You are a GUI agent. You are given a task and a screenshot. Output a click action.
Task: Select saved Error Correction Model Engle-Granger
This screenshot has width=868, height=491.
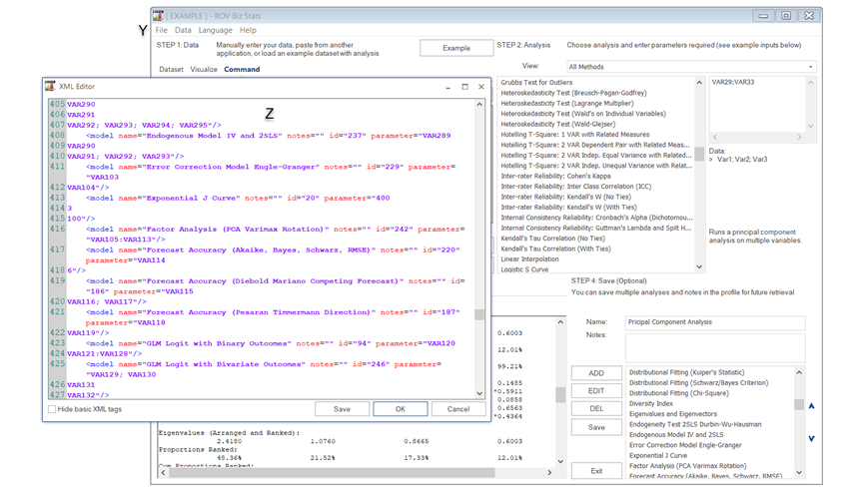tap(685, 445)
